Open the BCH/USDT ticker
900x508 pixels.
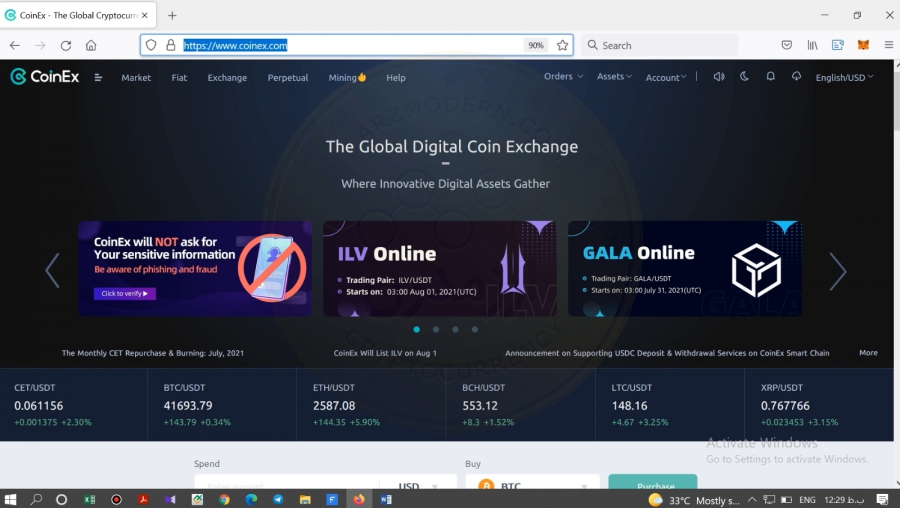[x=521, y=405]
